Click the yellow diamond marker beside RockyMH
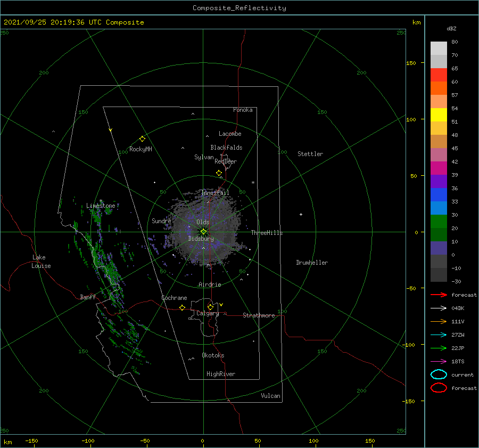Viewport: 479px width, 448px height. coord(142,139)
